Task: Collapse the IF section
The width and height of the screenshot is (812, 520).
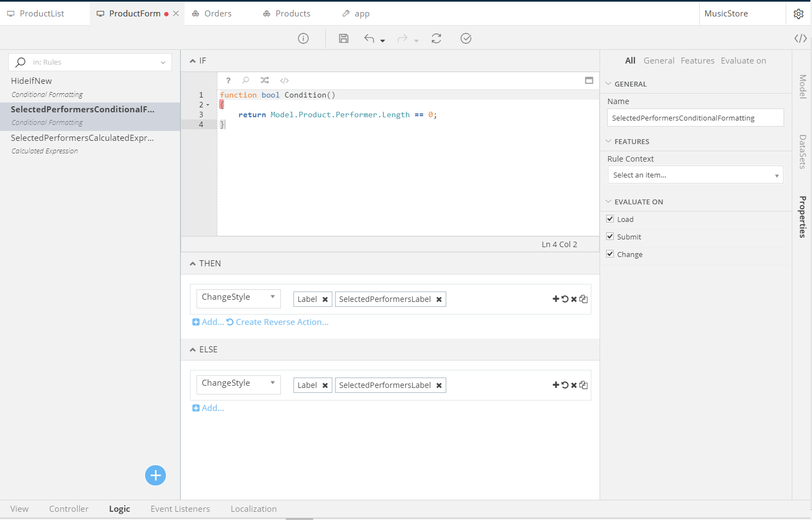Action: [x=193, y=61]
